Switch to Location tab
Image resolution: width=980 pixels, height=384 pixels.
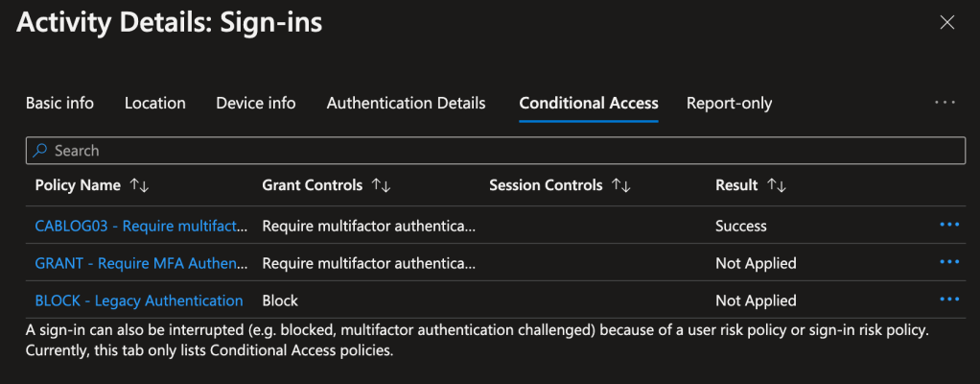pyautogui.click(x=155, y=103)
